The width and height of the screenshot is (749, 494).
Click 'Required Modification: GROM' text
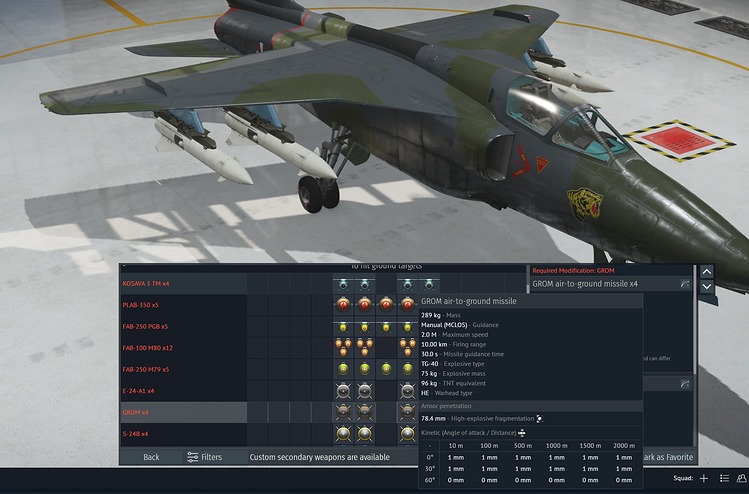(x=573, y=270)
